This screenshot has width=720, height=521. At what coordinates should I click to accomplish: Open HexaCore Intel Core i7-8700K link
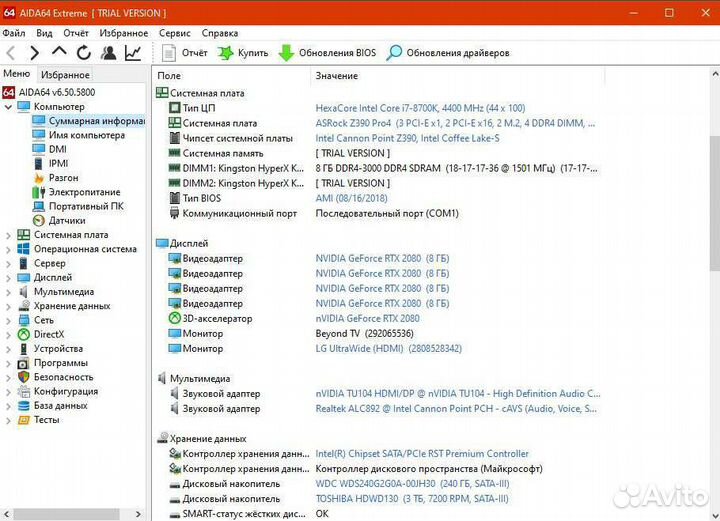click(x=420, y=108)
